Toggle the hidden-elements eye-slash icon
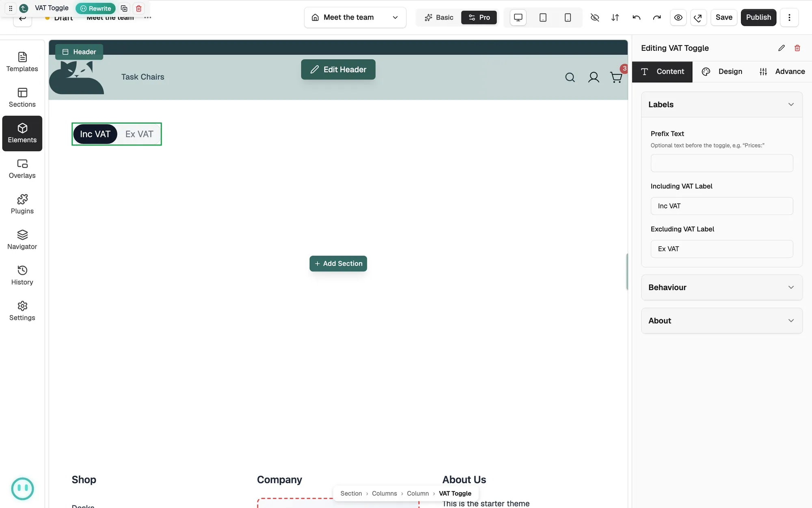812x508 pixels. (595, 17)
